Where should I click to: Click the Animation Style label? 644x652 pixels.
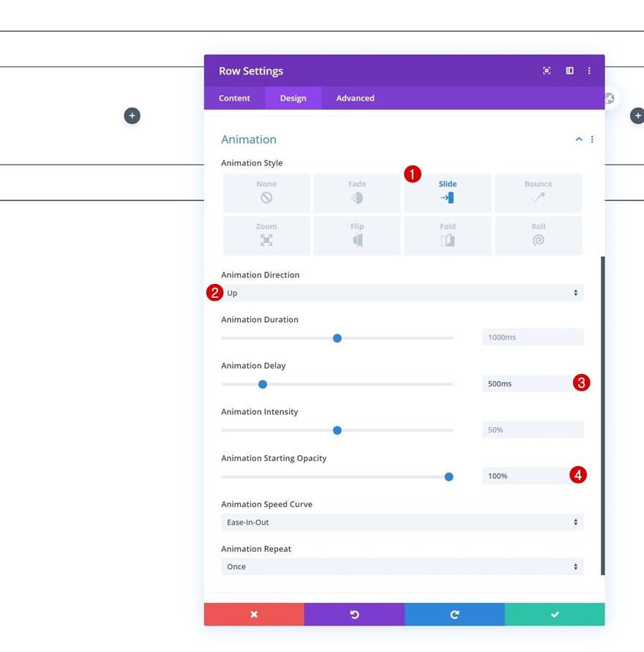point(252,163)
